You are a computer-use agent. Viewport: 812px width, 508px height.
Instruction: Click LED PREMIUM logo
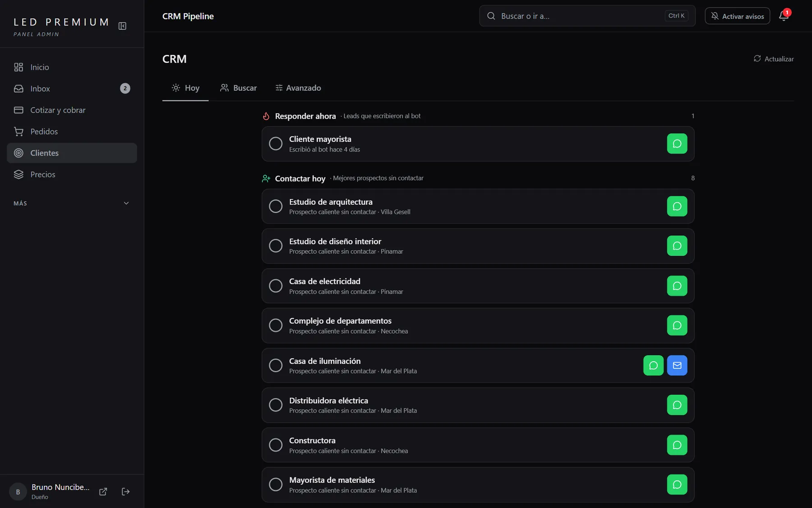click(x=61, y=22)
